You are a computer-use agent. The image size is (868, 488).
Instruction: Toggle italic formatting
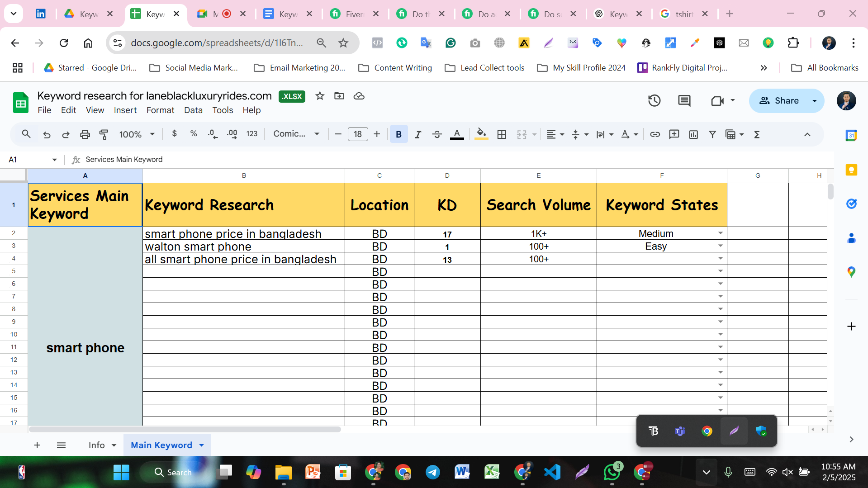tap(418, 134)
